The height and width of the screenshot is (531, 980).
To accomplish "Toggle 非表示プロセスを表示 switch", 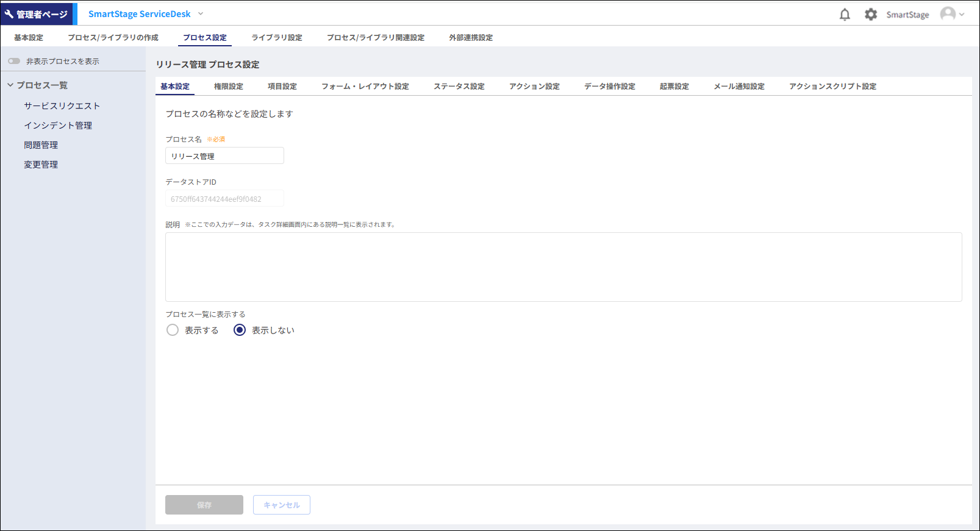I will pyautogui.click(x=14, y=61).
